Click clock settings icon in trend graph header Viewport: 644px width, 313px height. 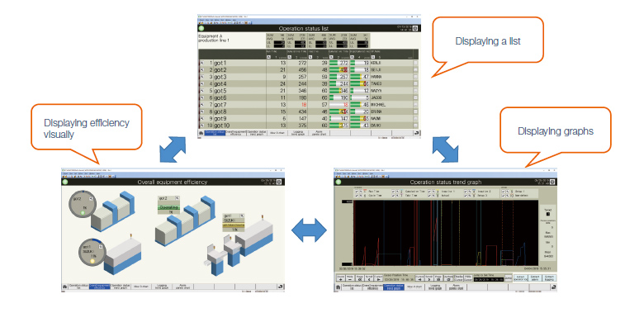click(553, 182)
